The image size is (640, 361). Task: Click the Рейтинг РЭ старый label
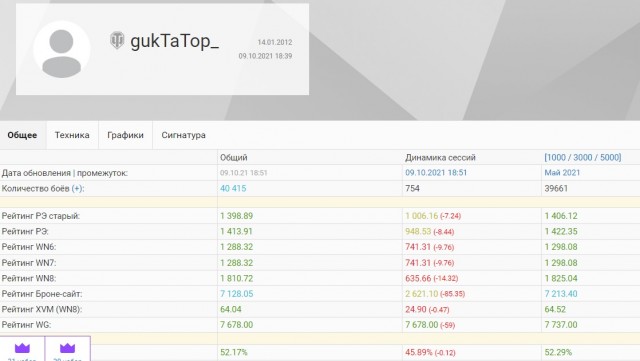pyautogui.click(x=41, y=216)
